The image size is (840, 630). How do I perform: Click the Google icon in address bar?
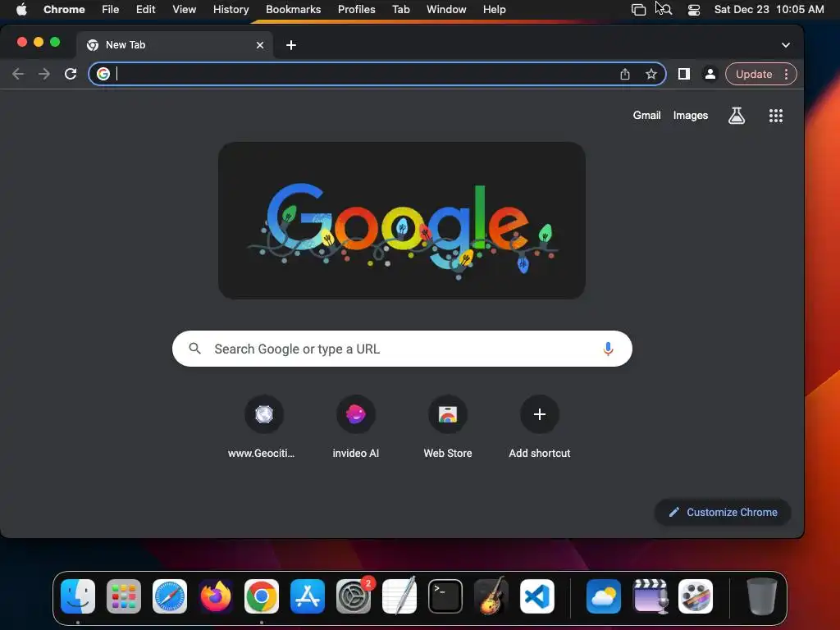pyautogui.click(x=103, y=74)
